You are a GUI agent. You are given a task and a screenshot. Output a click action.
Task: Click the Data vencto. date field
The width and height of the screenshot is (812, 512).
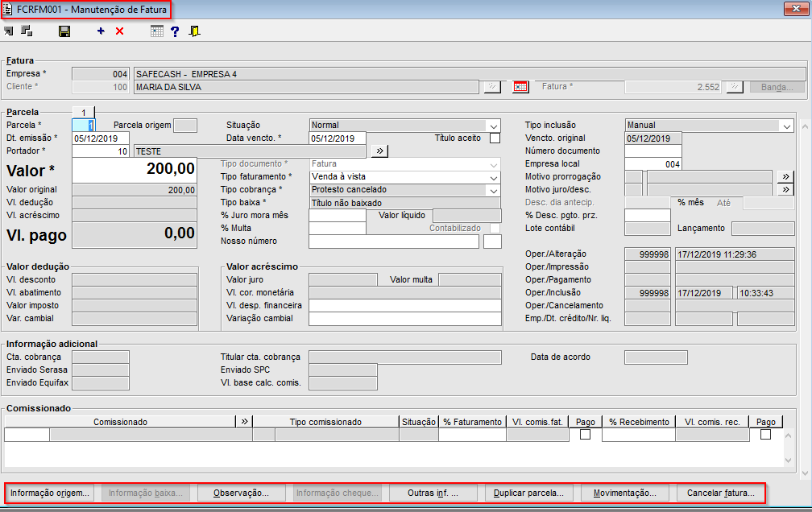coord(338,138)
